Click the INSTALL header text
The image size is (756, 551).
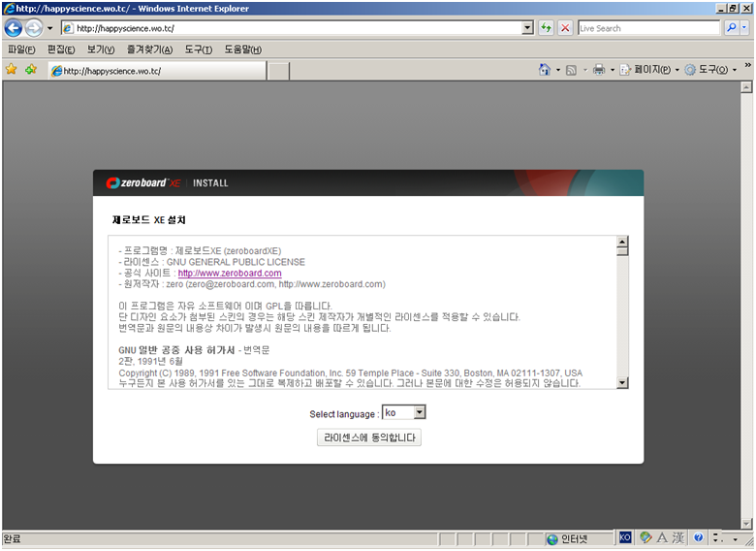(210, 183)
